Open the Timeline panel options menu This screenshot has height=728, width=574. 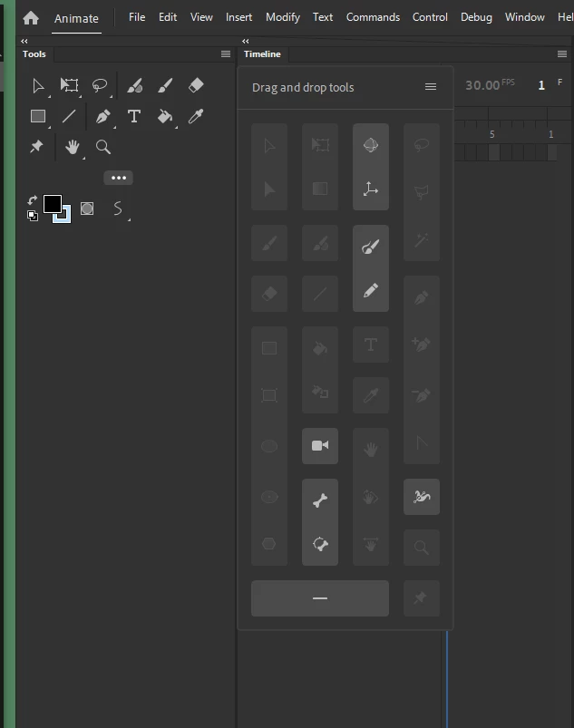[x=562, y=53]
